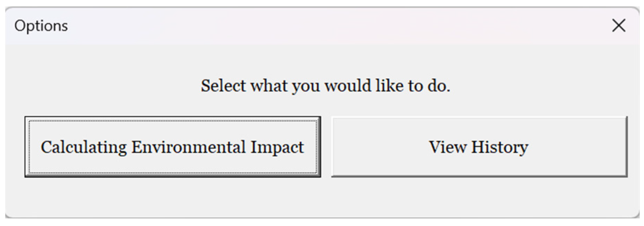Viewport: 644px width, 226px height.
Task: Close the Options dialog
Action: click(619, 25)
